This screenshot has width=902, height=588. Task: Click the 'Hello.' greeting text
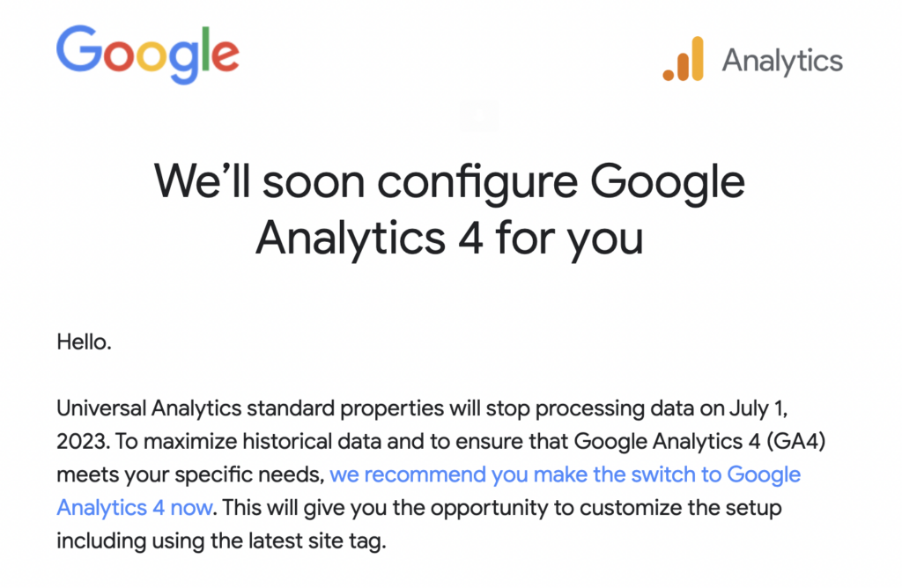(84, 342)
